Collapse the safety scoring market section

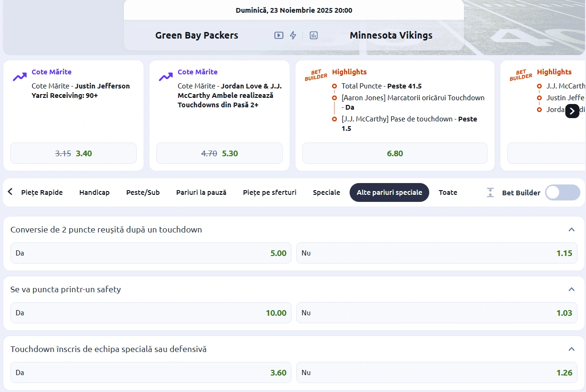[571, 289]
